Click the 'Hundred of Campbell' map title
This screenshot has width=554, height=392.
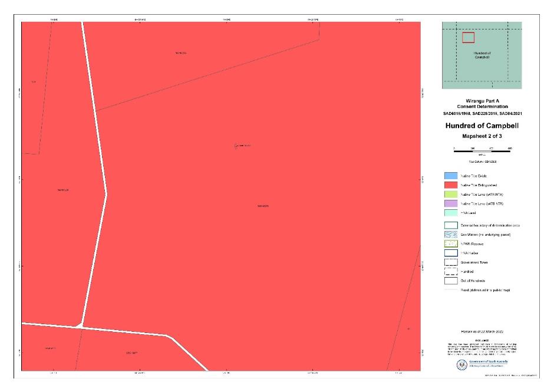(482, 126)
